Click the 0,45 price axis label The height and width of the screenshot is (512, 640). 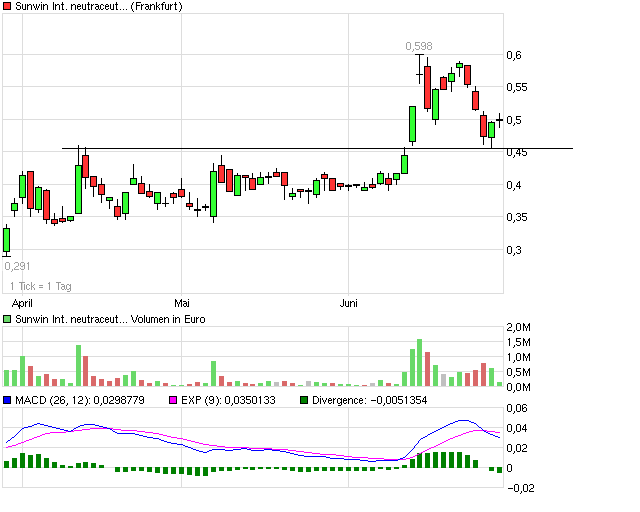517,153
